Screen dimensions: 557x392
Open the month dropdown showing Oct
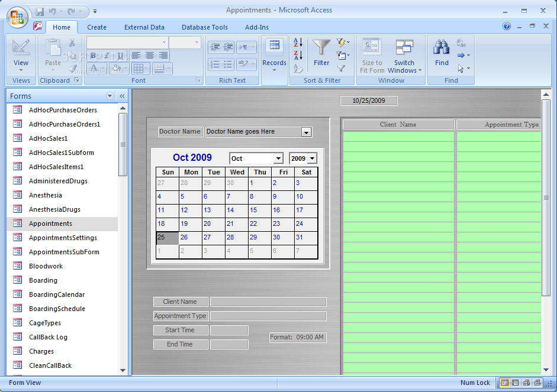tap(278, 158)
